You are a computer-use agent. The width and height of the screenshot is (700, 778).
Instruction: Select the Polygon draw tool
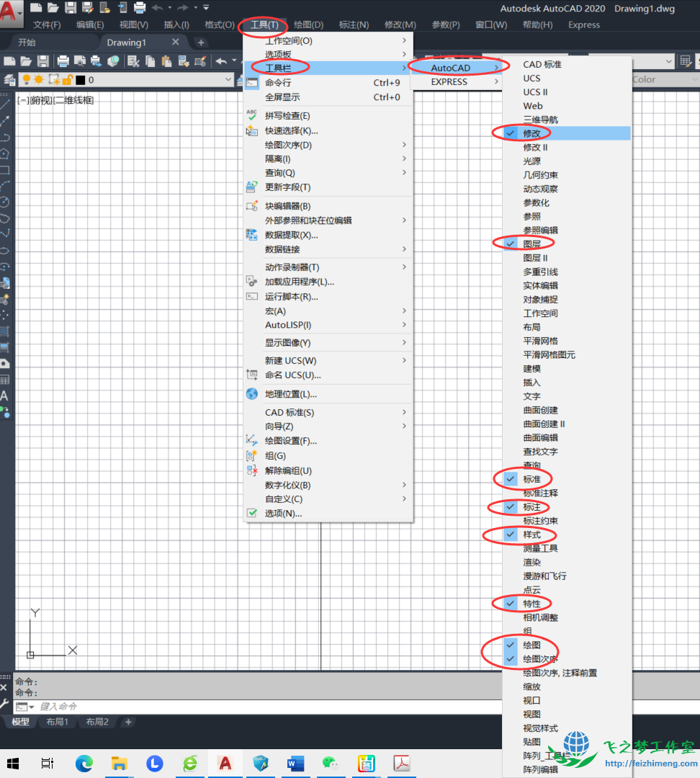coord(5,153)
